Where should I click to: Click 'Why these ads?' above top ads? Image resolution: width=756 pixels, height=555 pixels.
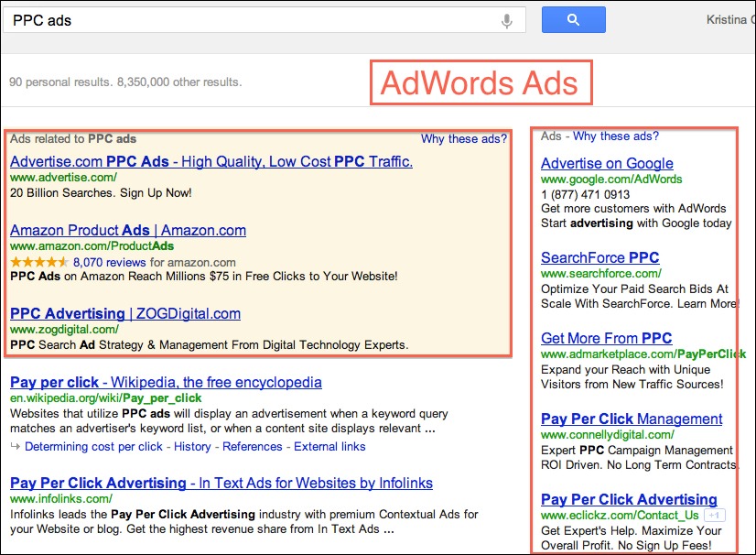click(463, 139)
